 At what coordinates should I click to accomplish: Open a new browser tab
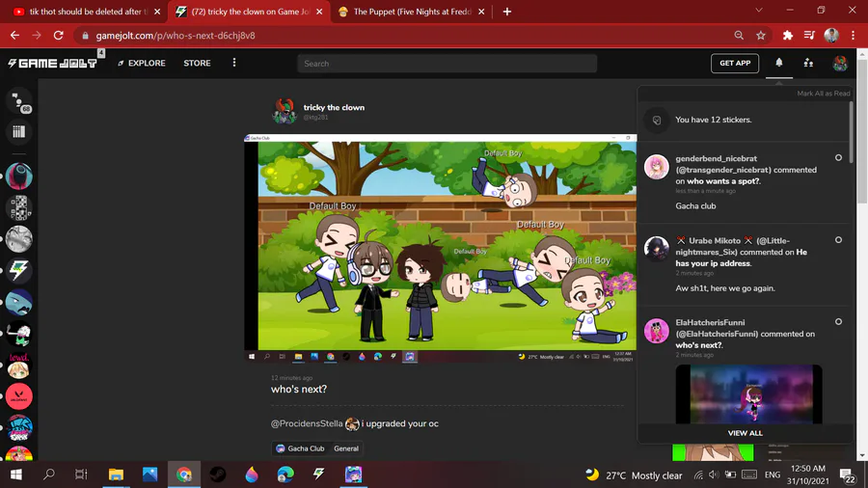click(507, 12)
